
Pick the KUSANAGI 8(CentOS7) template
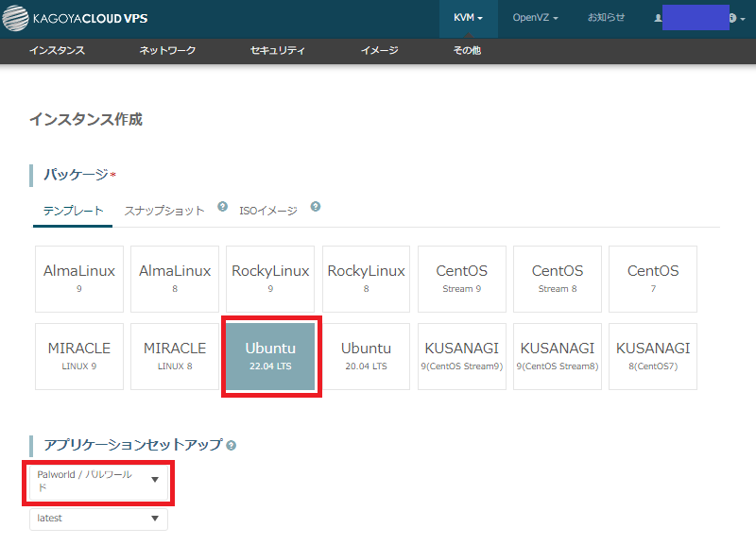(x=653, y=356)
